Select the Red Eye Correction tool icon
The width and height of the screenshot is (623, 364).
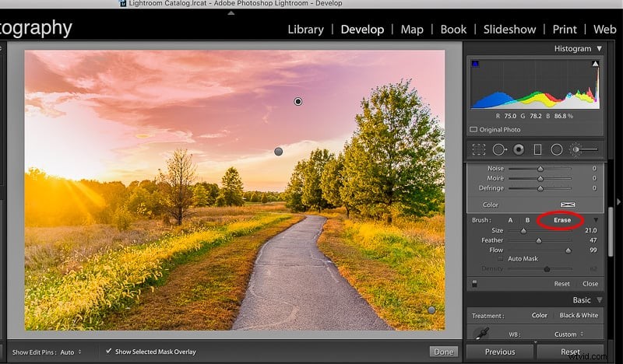(519, 149)
